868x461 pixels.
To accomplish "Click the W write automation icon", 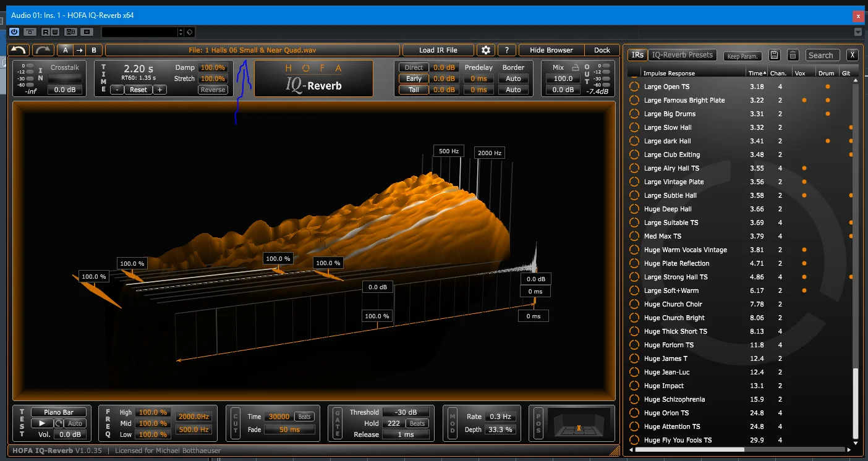I will (x=56, y=32).
